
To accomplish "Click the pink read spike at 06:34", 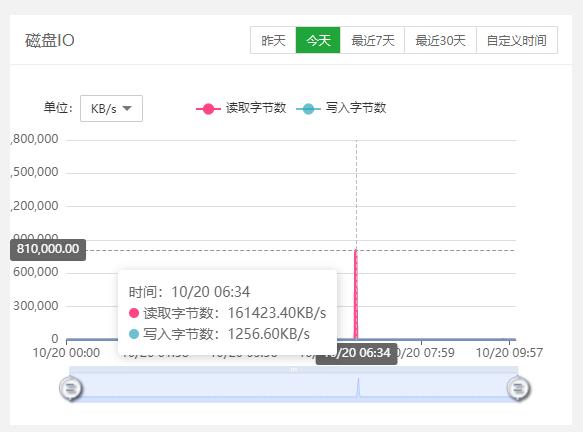I will click(356, 294).
